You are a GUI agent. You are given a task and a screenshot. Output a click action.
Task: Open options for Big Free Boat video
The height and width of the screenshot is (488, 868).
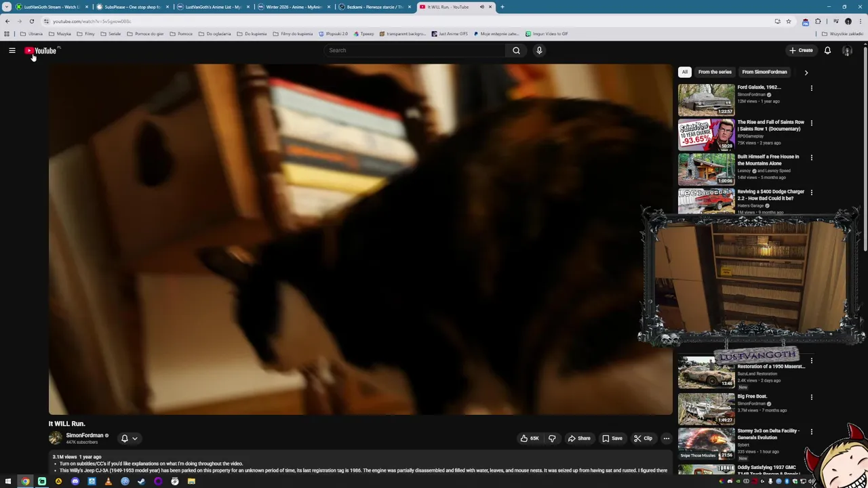811,396
